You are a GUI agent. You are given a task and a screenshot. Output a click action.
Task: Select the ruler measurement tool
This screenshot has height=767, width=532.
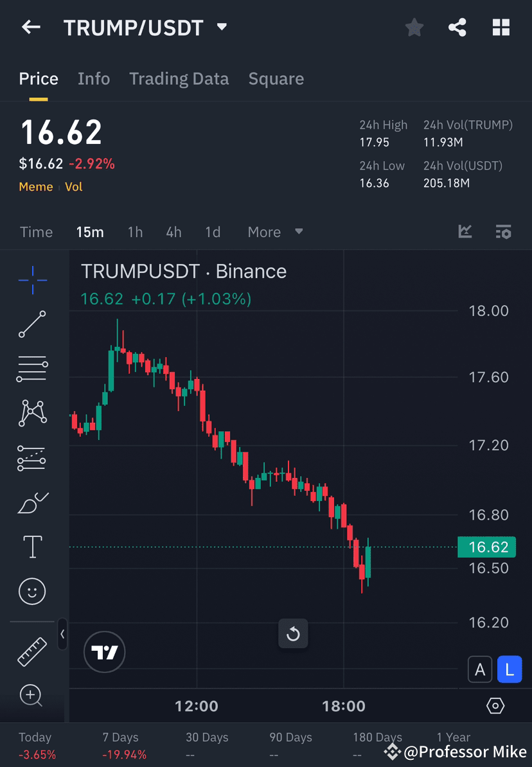coord(32,651)
